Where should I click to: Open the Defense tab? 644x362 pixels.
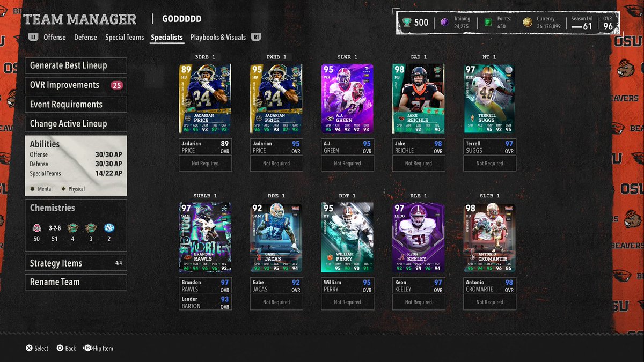pos(86,38)
